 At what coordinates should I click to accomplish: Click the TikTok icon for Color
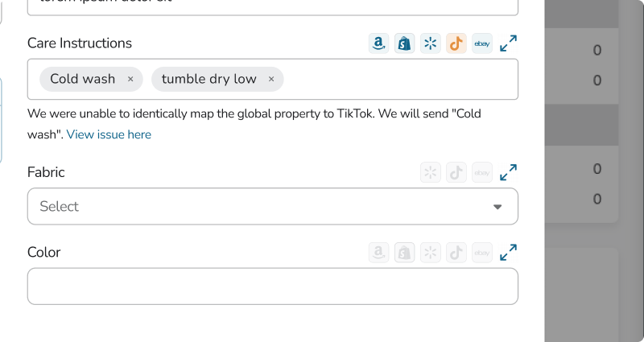(456, 253)
